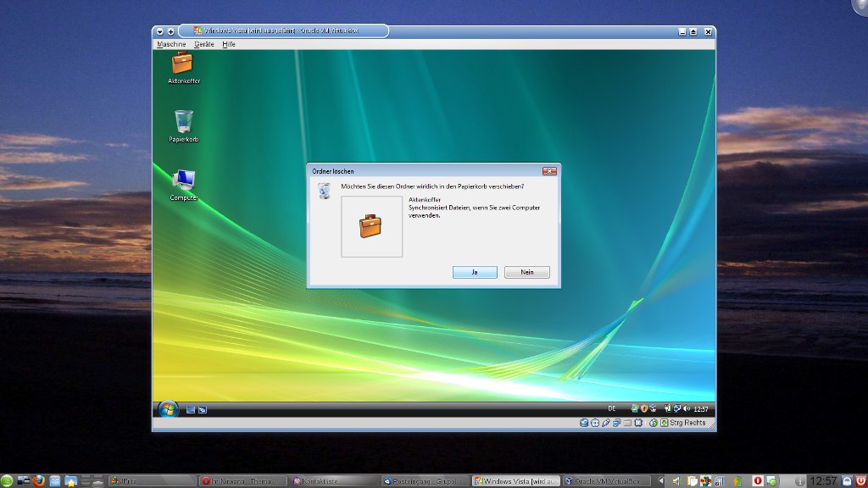
Task: Click the Vista taskbar clock 12:57
Action: pyautogui.click(x=701, y=409)
